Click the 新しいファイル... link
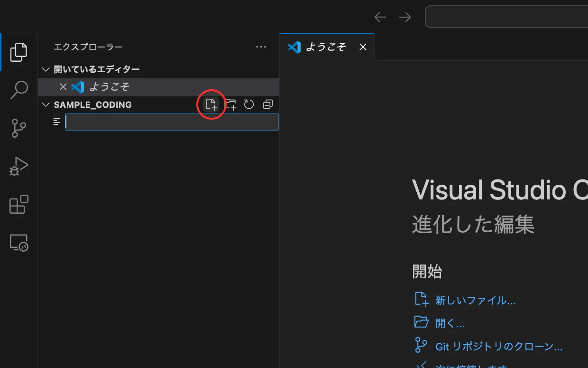588x368 pixels. (x=475, y=301)
